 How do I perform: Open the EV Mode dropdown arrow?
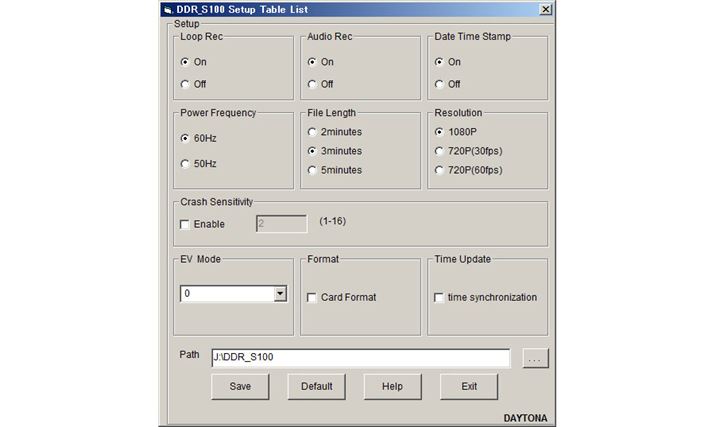click(x=280, y=294)
